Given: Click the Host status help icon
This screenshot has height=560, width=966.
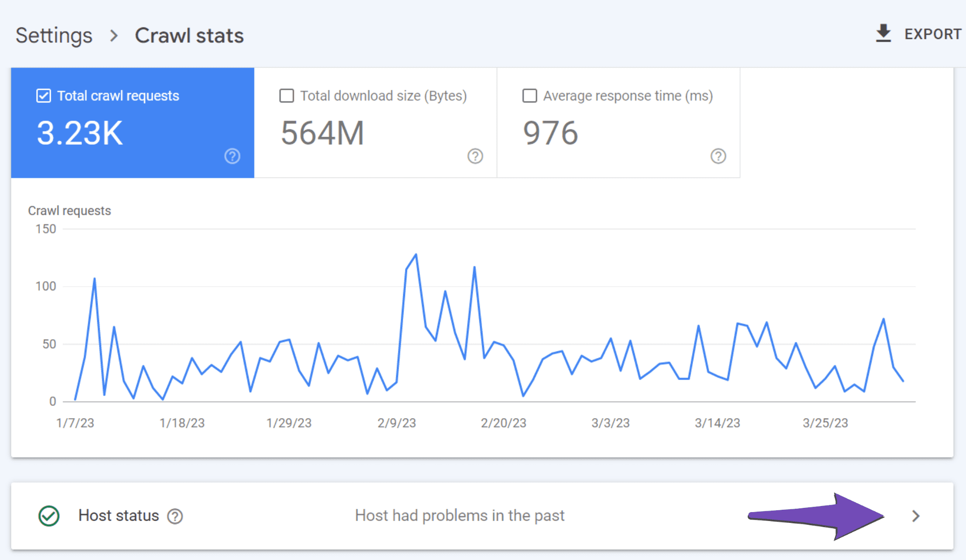Looking at the screenshot, I should [175, 516].
